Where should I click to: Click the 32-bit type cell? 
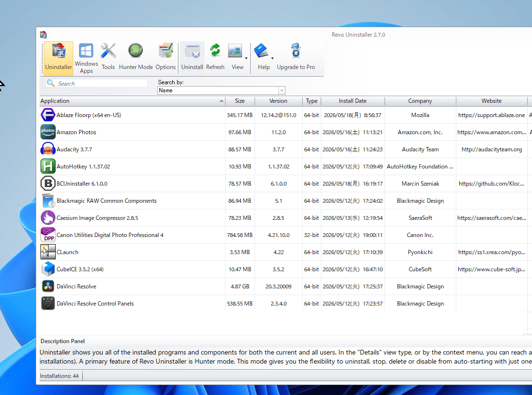tap(312, 235)
